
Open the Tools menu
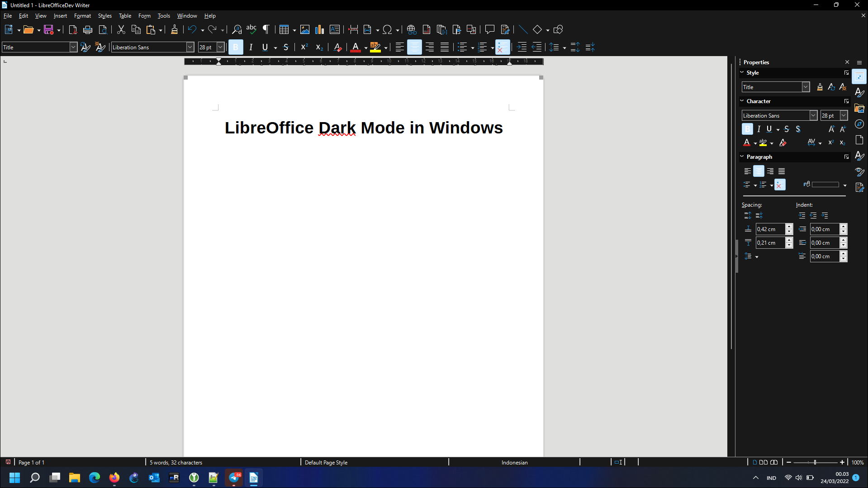pos(164,15)
